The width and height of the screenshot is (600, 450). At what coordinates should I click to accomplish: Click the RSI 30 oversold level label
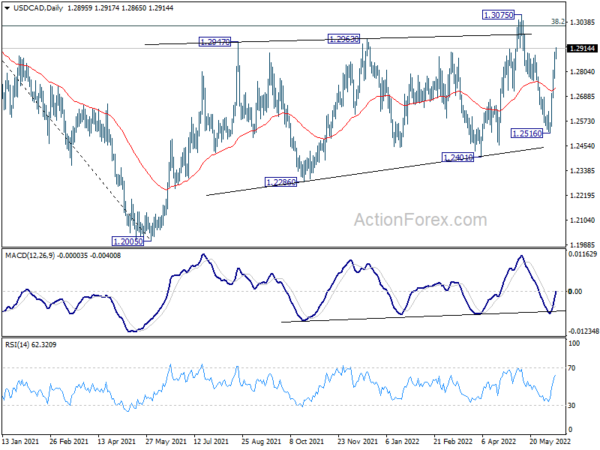point(572,406)
